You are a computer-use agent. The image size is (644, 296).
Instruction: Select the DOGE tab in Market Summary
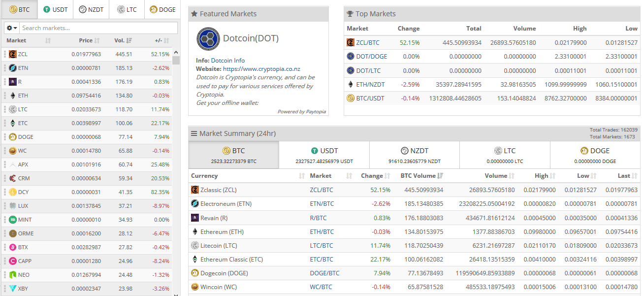pyautogui.click(x=595, y=155)
